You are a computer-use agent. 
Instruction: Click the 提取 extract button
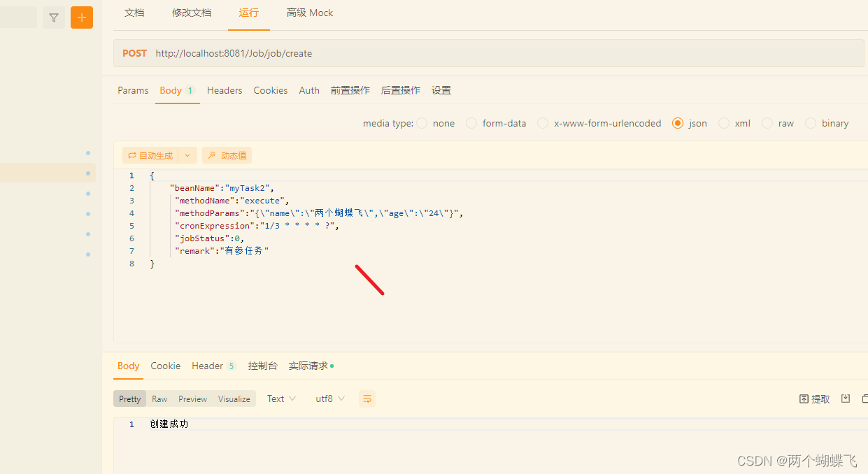coord(815,398)
